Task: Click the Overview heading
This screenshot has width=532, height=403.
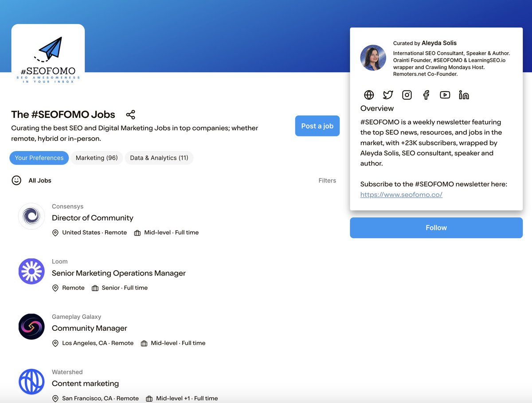Action: click(377, 108)
